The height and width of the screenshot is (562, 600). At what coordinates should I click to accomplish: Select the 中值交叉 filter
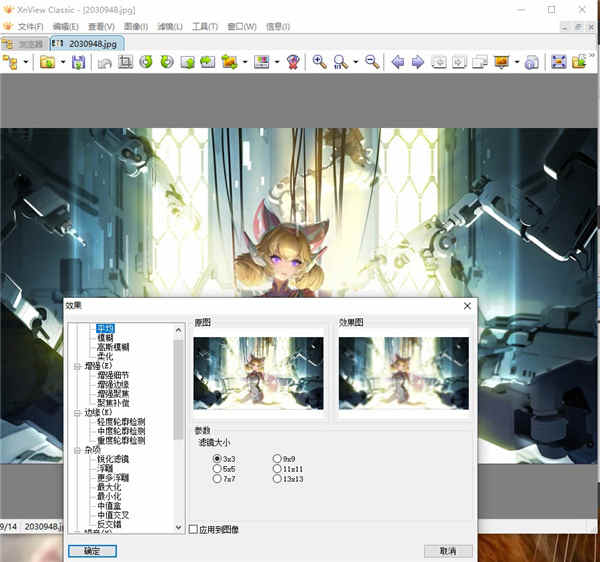113,515
